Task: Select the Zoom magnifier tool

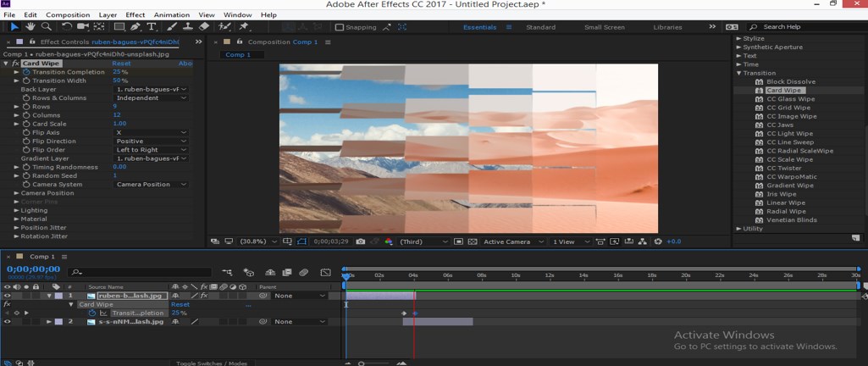Action: (47, 26)
